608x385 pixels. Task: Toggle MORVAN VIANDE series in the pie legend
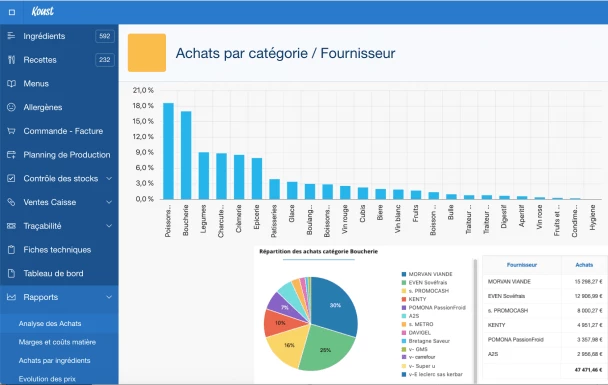pos(427,274)
